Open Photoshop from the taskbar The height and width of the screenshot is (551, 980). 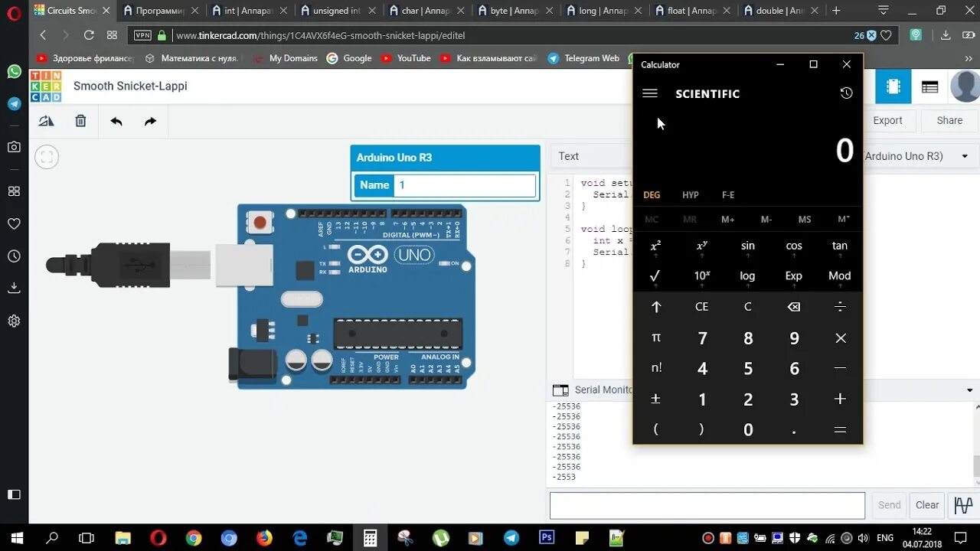pyautogui.click(x=547, y=538)
